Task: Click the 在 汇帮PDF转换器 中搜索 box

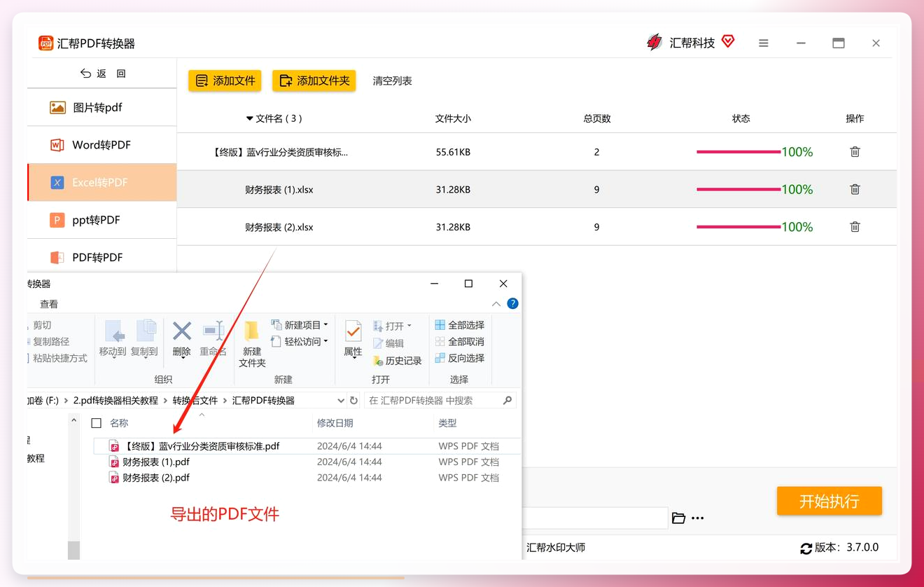Action: [x=441, y=401]
